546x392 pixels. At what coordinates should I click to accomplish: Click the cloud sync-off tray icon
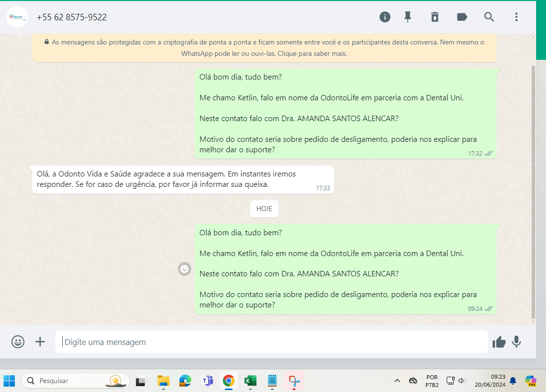coord(413,381)
